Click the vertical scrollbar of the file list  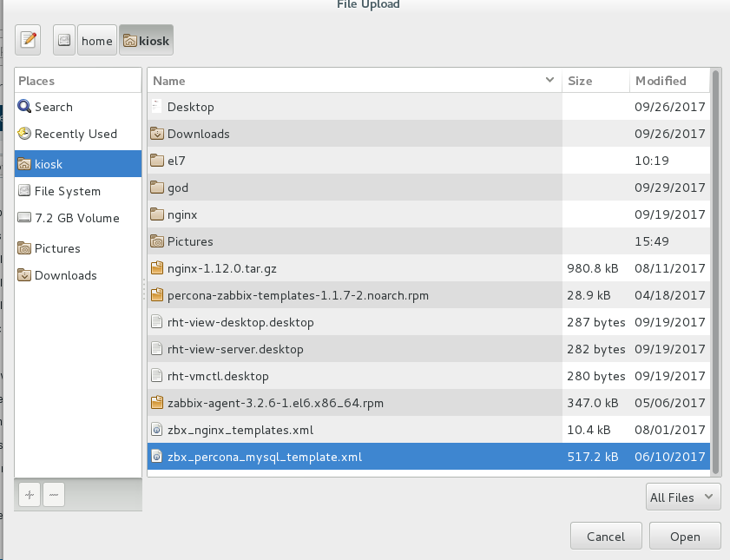click(716, 273)
